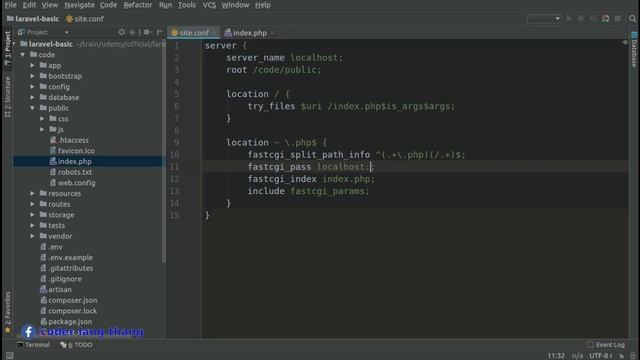
Task: Click the colored listen for debug icon
Action: pyautogui.click(x=605, y=19)
